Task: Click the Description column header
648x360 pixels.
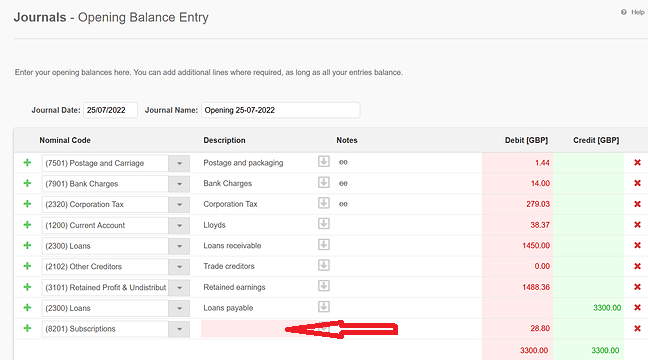Action: [224, 140]
